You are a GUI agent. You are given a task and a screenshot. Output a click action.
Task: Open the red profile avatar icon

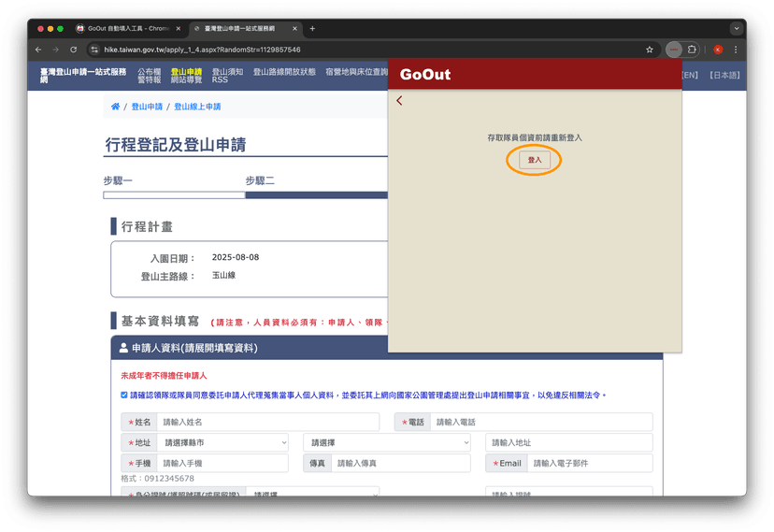click(718, 50)
